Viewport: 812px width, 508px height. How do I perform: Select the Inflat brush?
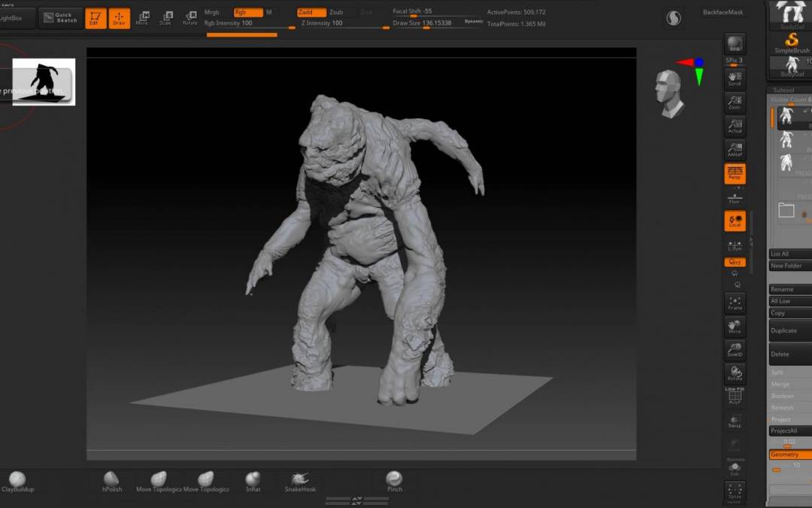coord(253,480)
